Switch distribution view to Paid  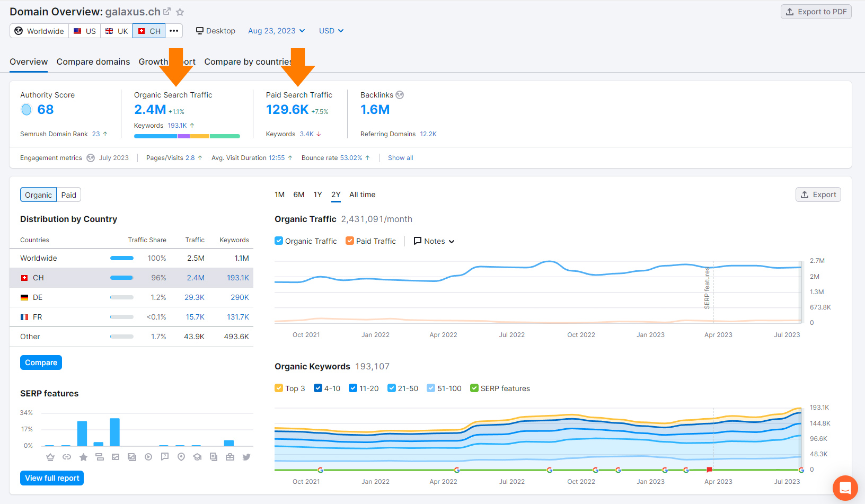tap(69, 194)
